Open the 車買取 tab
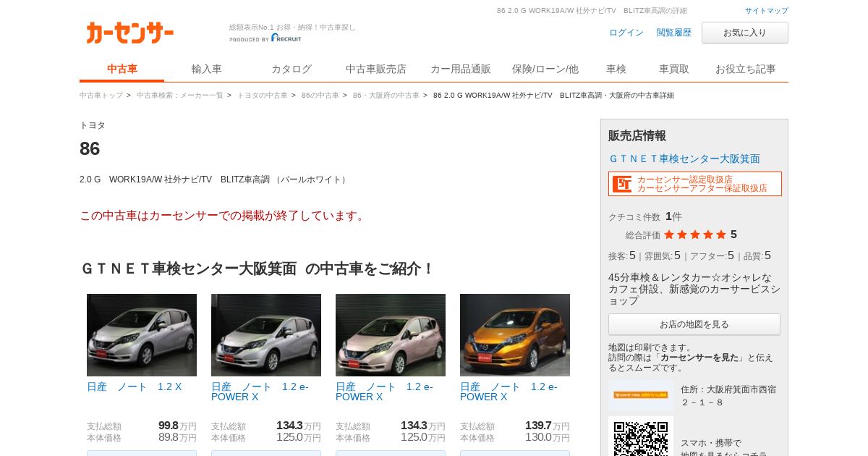Viewport: 868px width, 456px height. pyautogui.click(x=674, y=69)
